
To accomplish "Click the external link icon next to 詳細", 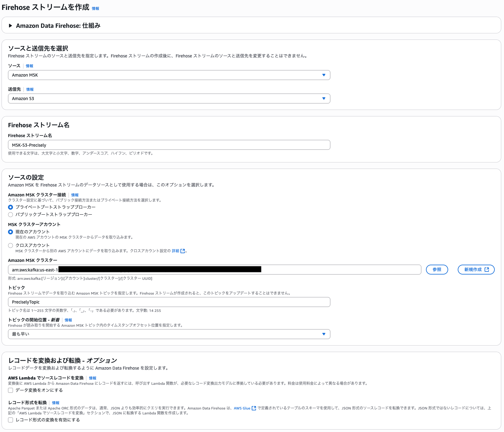I will tap(183, 251).
